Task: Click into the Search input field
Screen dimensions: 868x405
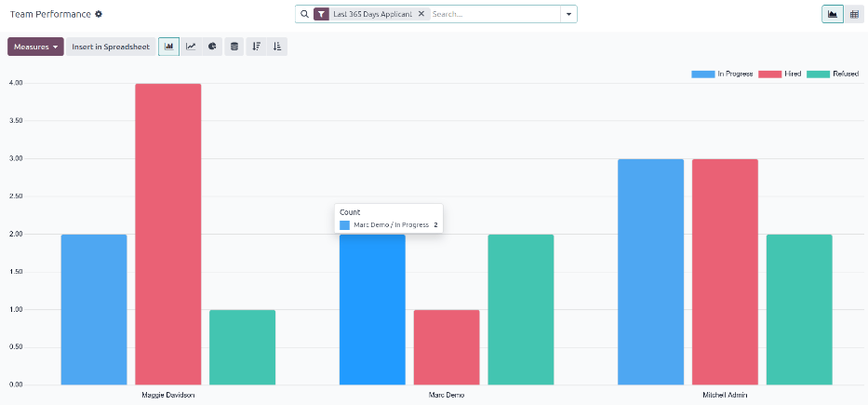Action: tap(493, 14)
